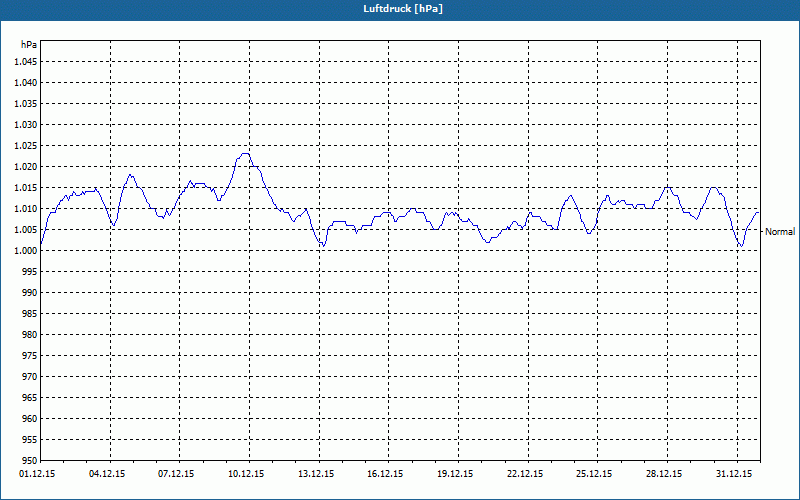Click the 13.12.15 x-axis date
The height and width of the screenshot is (500, 800).
coord(316,474)
